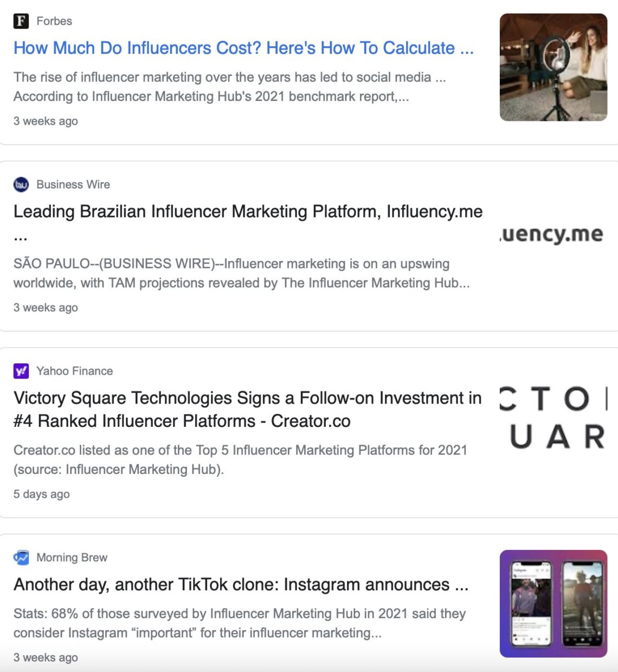This screenshot has height=672, width=618.
Task: Open the Influency.me Business Wire headline
Action: [x=248, y=212]
